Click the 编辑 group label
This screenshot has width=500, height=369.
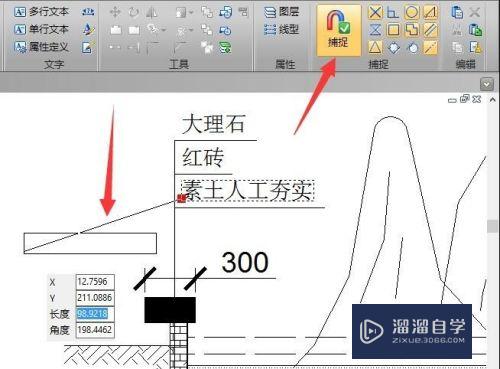(x=466, y=64)
